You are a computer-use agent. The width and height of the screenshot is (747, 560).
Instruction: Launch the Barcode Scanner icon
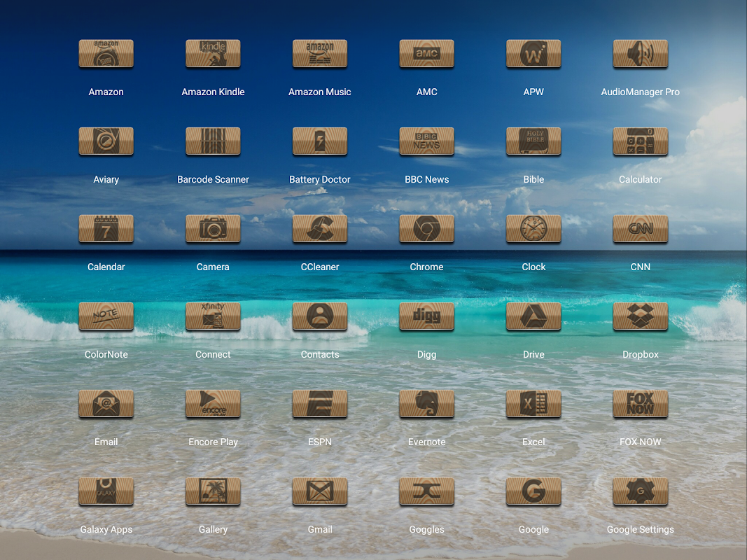coord(213,141)
